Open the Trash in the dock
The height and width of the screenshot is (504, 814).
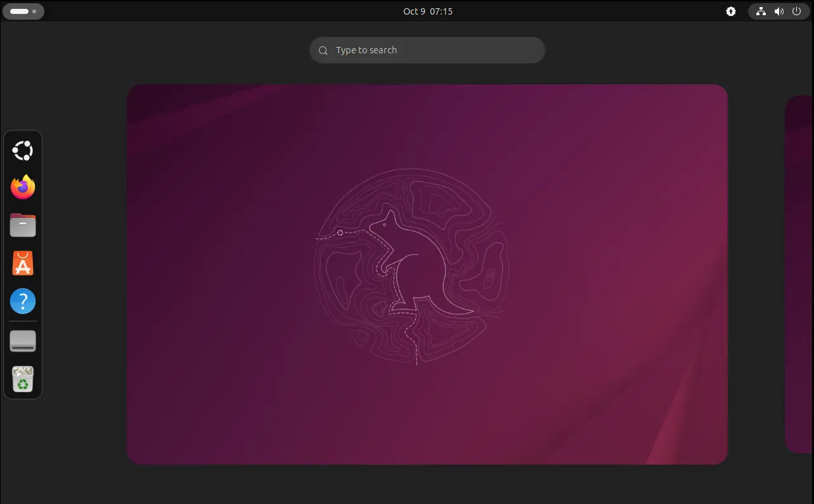(23, 379)
